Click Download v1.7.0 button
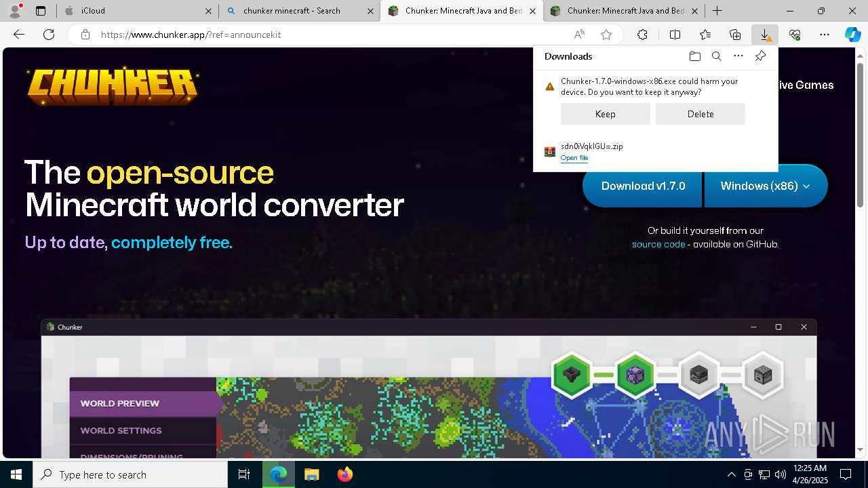Viewport: 868px width, 488px height. pos(643,186)
